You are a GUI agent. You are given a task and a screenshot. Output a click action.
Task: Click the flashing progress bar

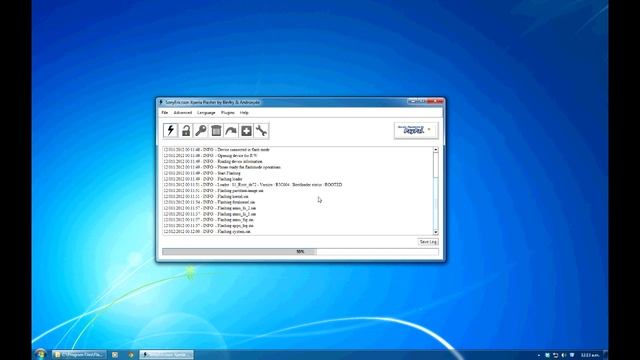coord(300,252)
